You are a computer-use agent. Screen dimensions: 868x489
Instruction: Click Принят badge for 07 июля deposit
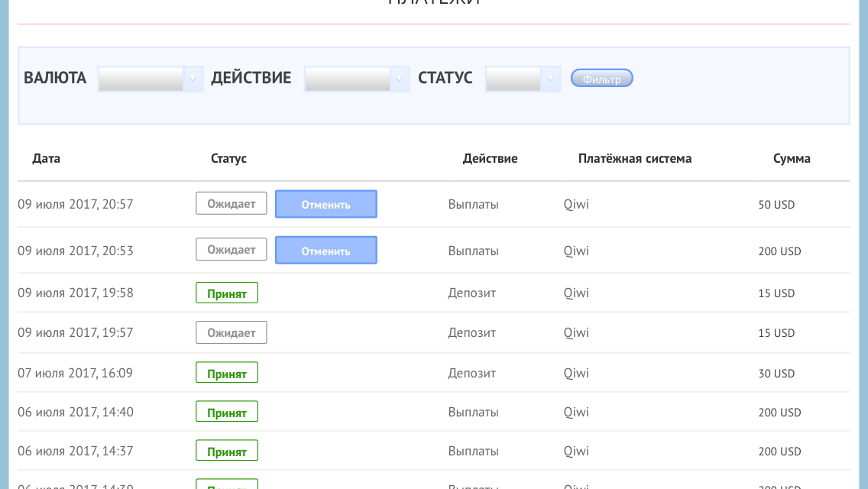227,373
